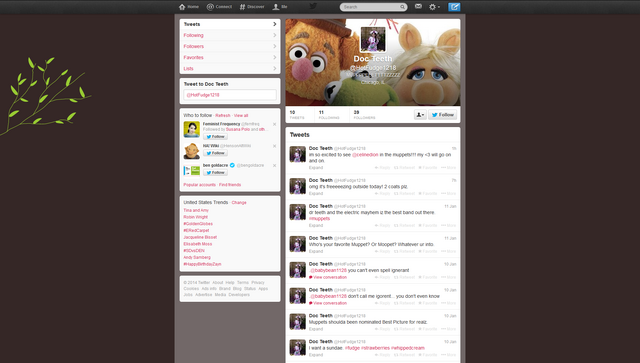Expand the 'favorite Muppet' tweet
This screenshot has height=363, width=640.
point(316,251)
